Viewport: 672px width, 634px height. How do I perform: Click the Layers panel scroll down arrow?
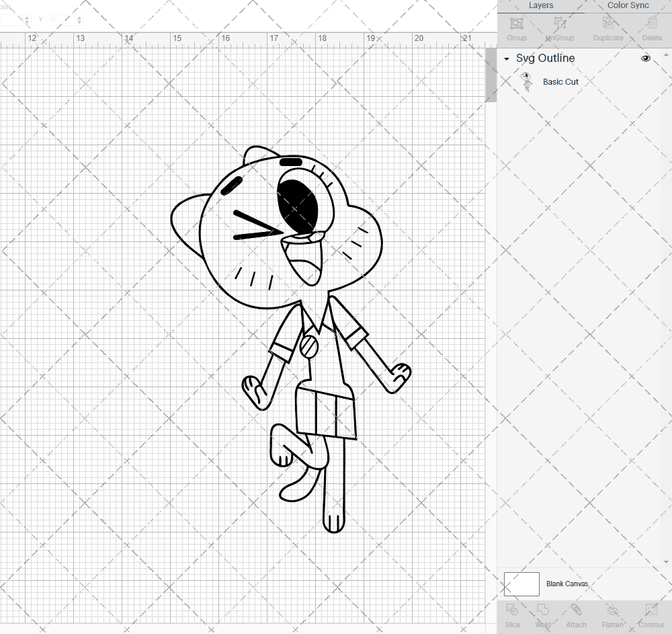pyautogui.click(x=665, y=562)
